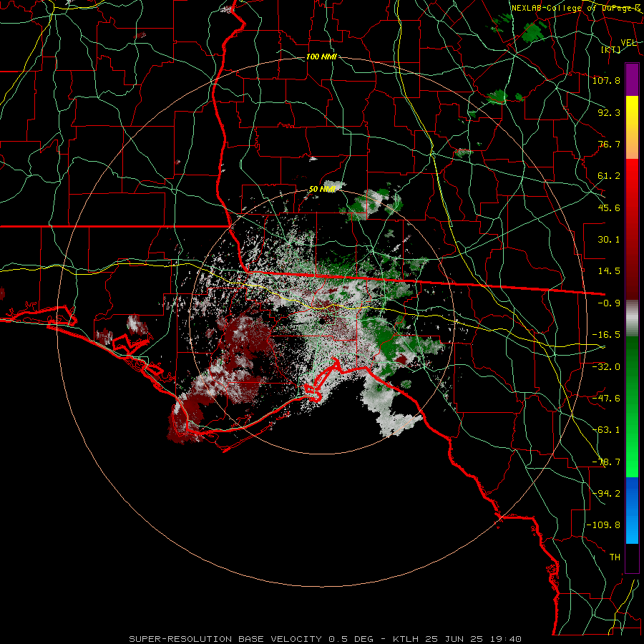Click the -94.2 legend value
This screenshot has height=644, width=644.
click(x=606, y=494)
